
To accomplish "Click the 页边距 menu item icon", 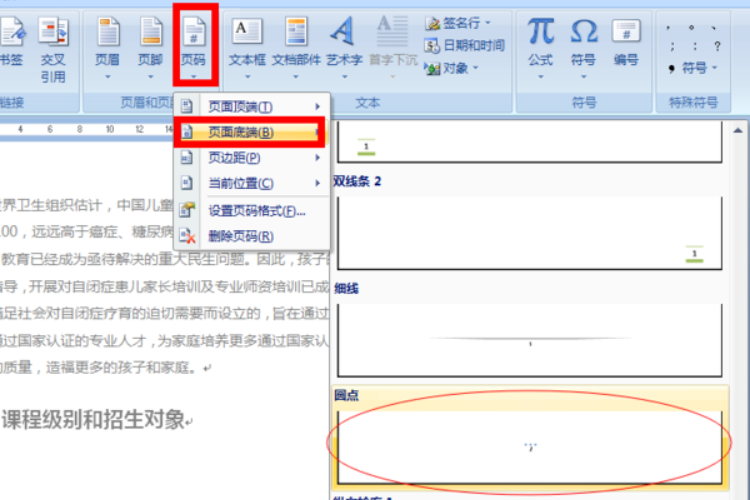I will [x=187, y=157].
